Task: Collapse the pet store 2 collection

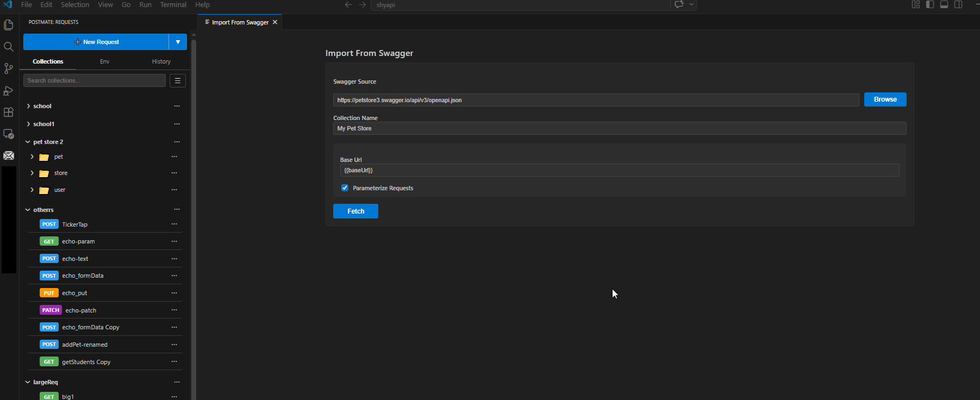Action: (x=28, y=142)
